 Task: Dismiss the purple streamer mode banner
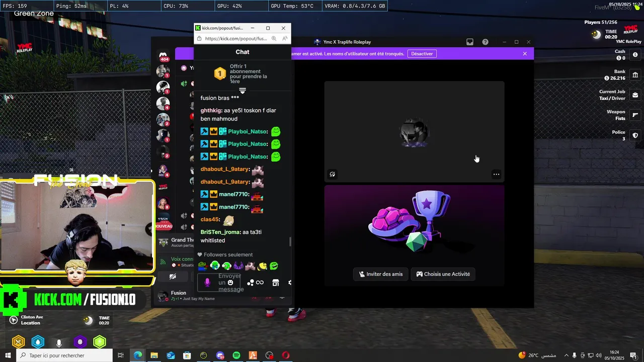pyautogui.click(x=525, y=54)
